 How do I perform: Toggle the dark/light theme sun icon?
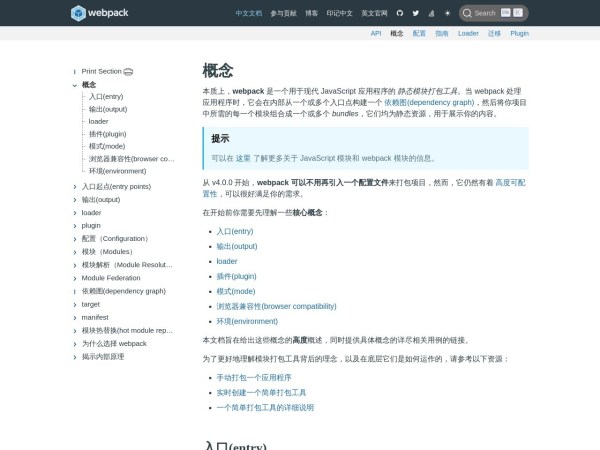tap(447, 13)
